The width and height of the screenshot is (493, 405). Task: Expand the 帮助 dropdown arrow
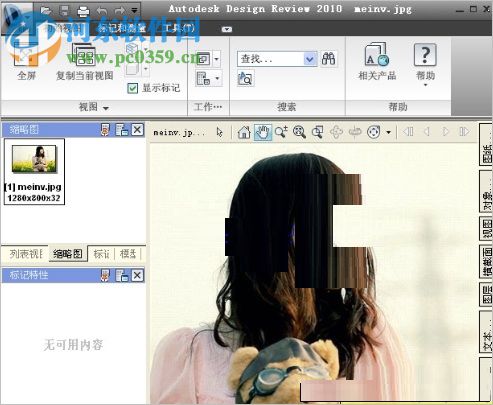[x=425, y=85]
